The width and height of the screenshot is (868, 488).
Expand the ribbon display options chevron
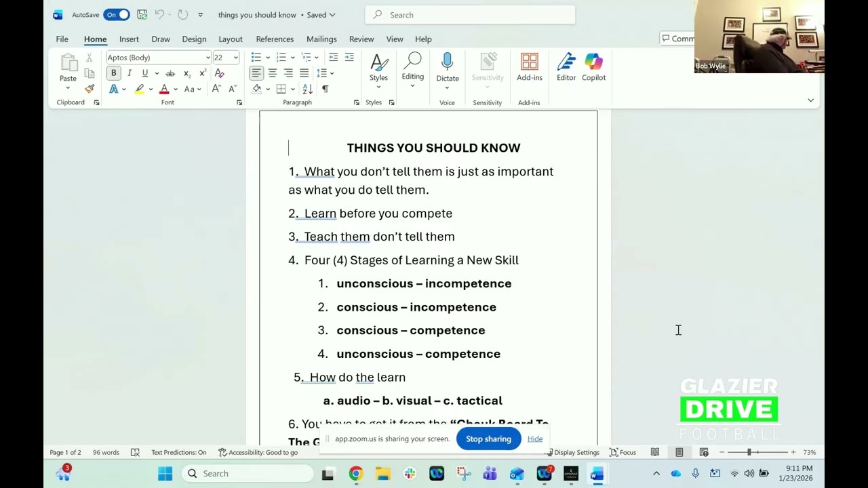pyautogui.click(x=810, y=100)
